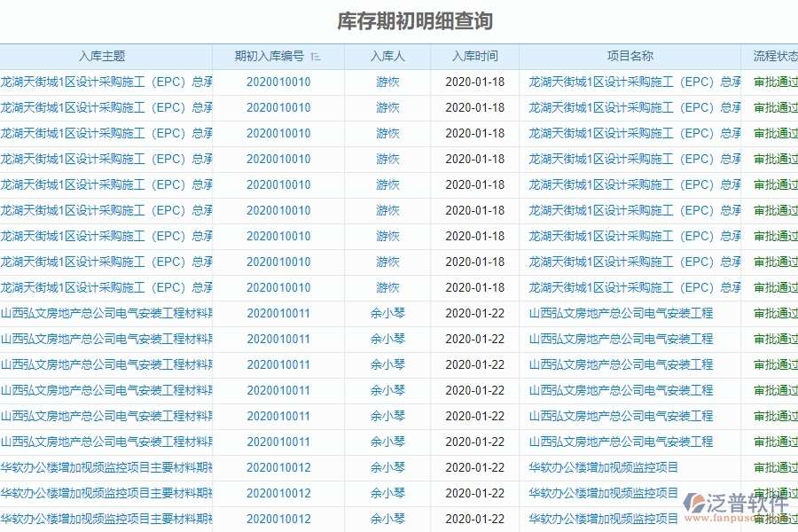Click 余小琴 in the 入库人 column

387,313
